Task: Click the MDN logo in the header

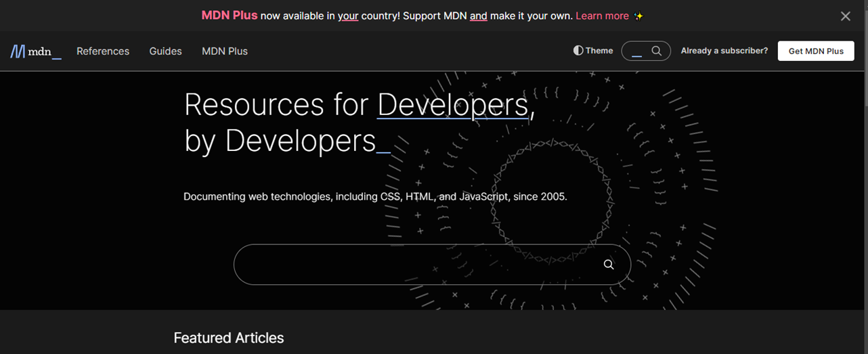Action: pos(36,51)
